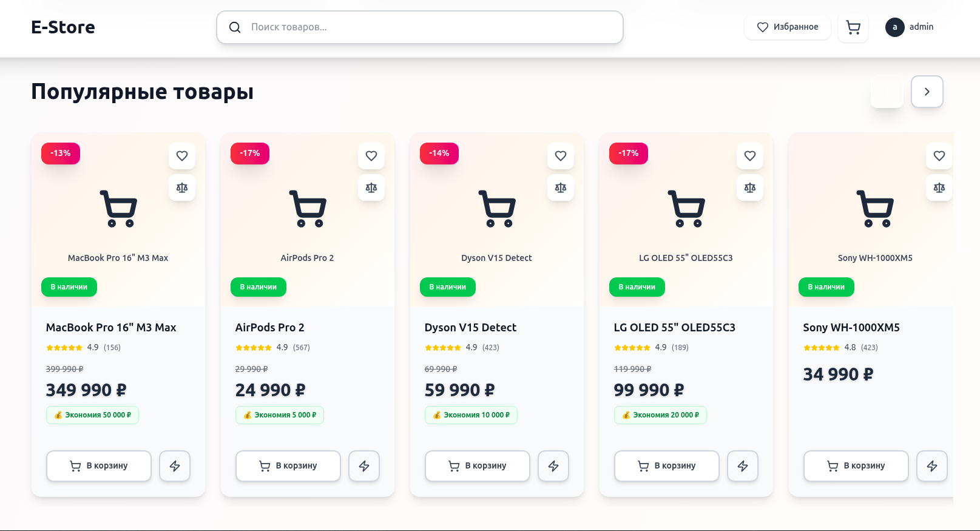Favorite the Dyson V15 Detect card
Screen dimensions: 980x531
(561, 156)
